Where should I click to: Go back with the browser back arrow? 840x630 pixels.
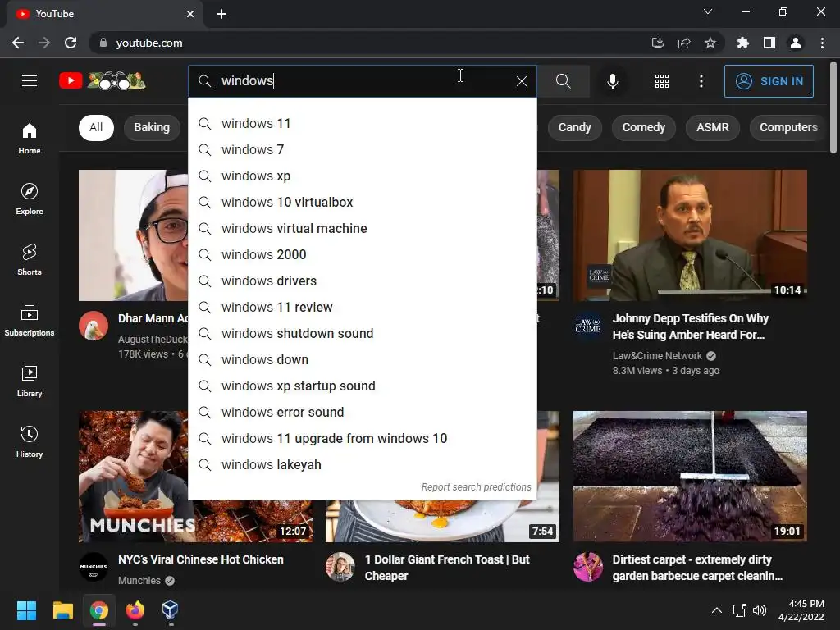(18, 43)
